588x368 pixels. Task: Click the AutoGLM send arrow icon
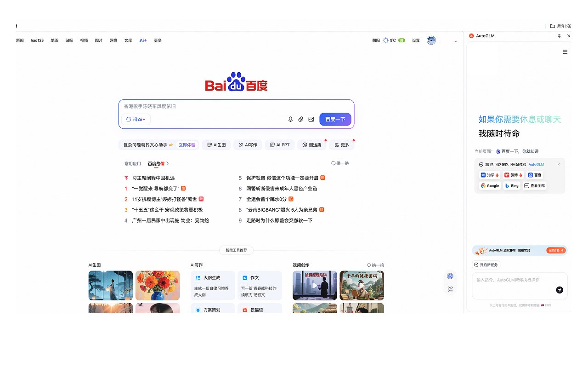pyautogui.click(x=560, y=290)
